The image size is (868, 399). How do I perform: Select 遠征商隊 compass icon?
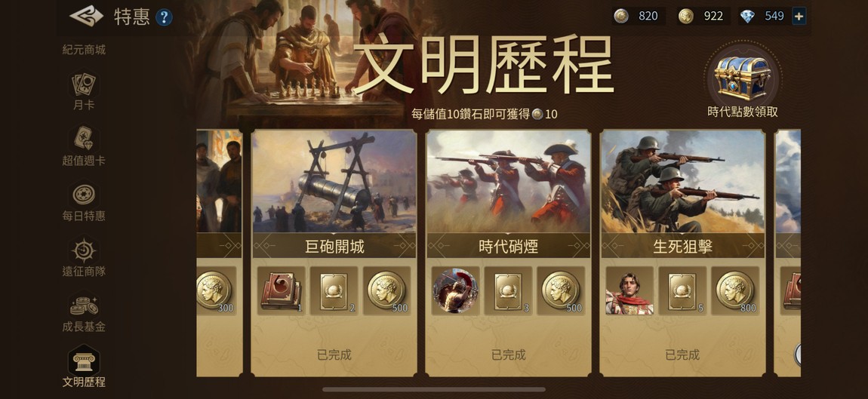[x=84, y=250]
